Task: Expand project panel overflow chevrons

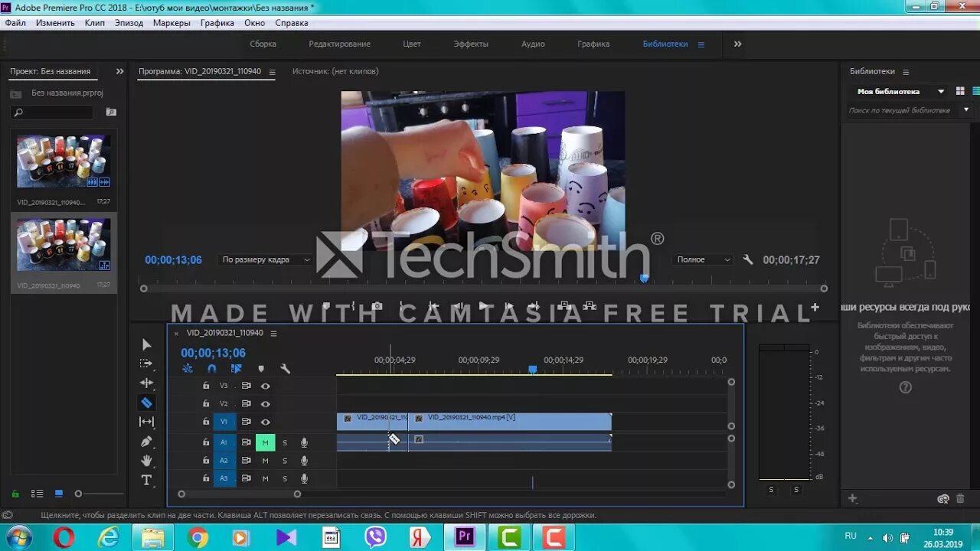Action: click(119, 71)
